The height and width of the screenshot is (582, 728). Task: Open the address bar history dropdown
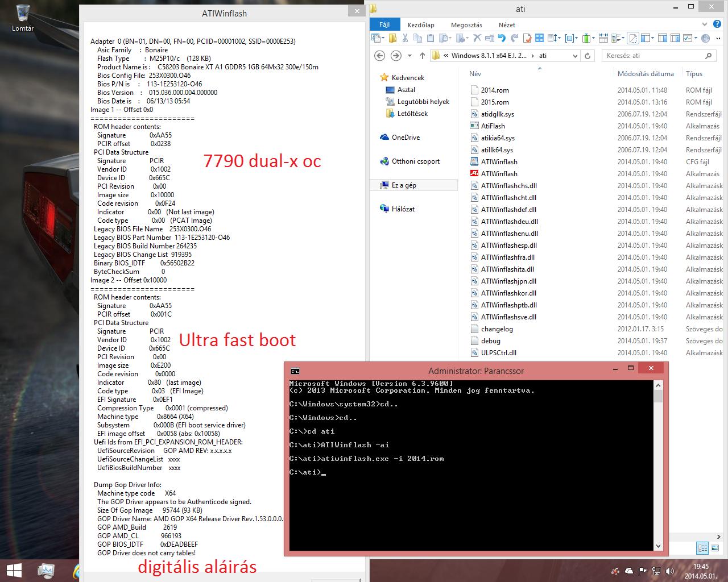click(575, 56)
